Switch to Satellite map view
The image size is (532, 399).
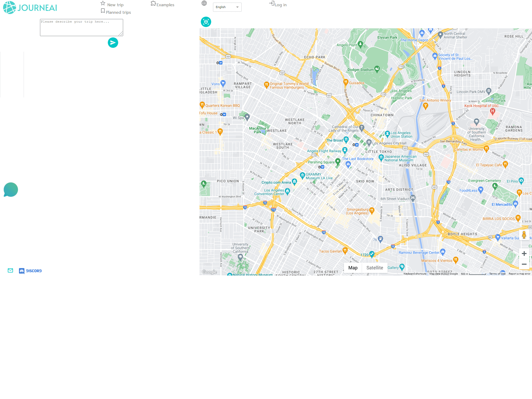(x=375, y=268)
